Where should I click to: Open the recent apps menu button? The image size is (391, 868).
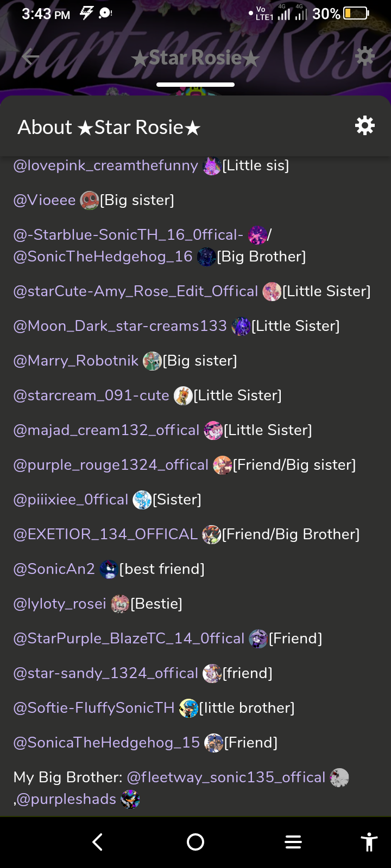[x=293, y=842]
